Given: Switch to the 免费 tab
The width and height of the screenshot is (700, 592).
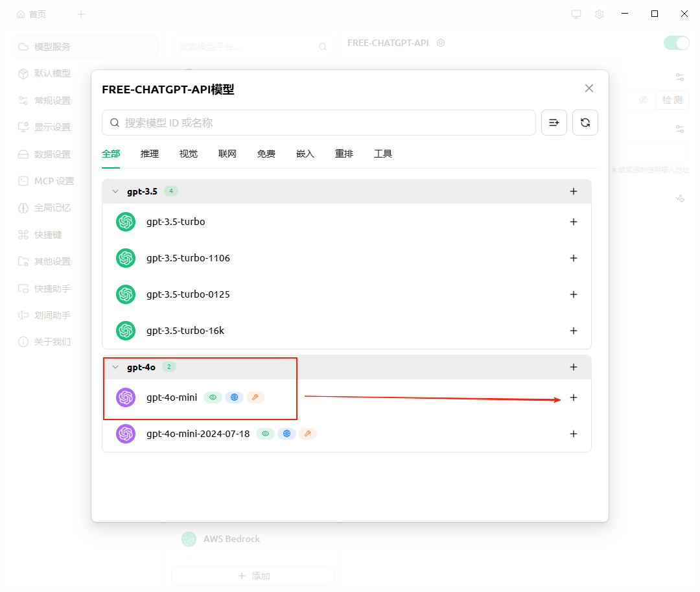Looking at the screenshot, I should 266,154.
